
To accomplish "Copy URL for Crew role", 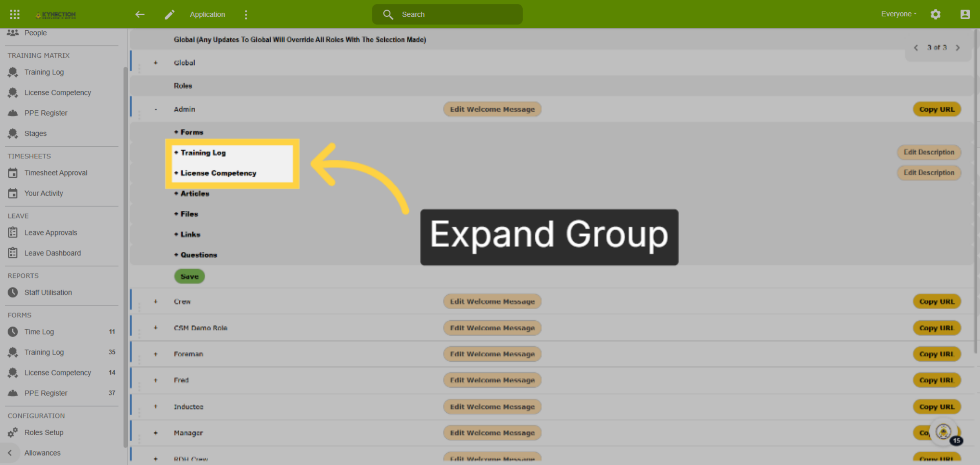I will [x=937, y=302].
